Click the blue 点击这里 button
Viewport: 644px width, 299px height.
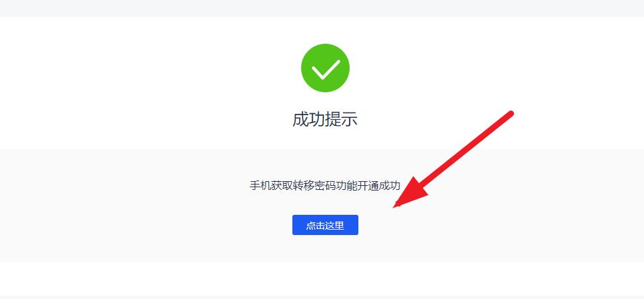point(325,225)
